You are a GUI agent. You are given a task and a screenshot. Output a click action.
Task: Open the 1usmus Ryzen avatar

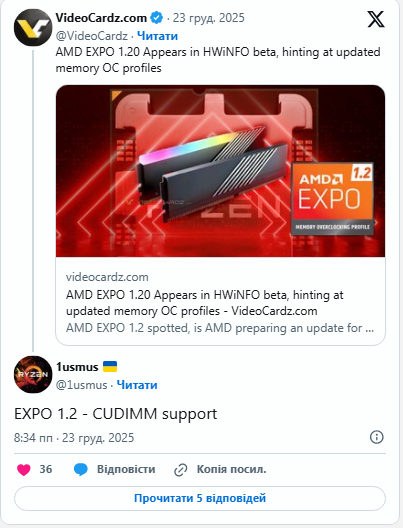[33, 374]
